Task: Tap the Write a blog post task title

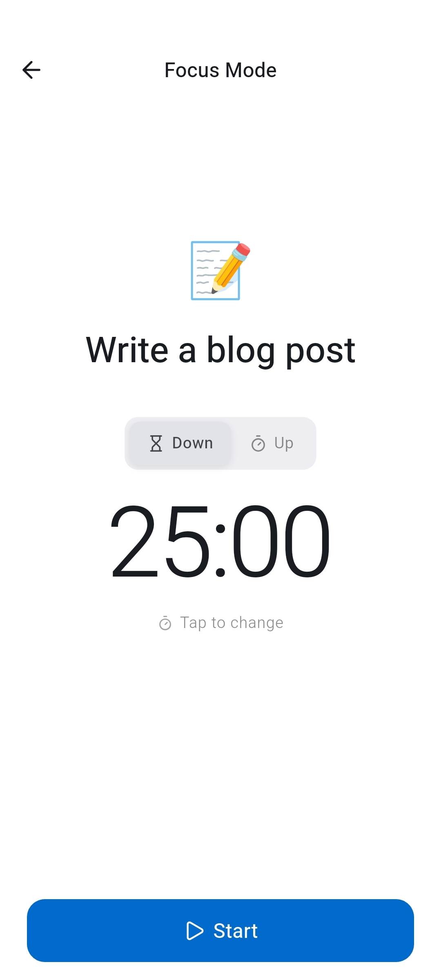Action: [220, 350]
